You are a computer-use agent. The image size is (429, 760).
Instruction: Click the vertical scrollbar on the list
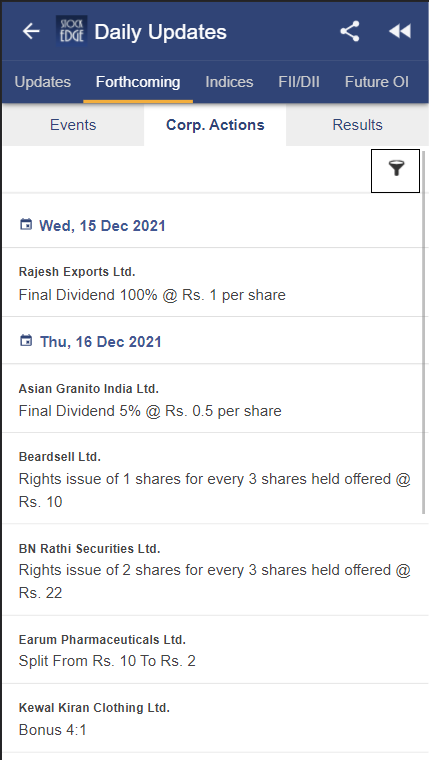coord(424,332)
